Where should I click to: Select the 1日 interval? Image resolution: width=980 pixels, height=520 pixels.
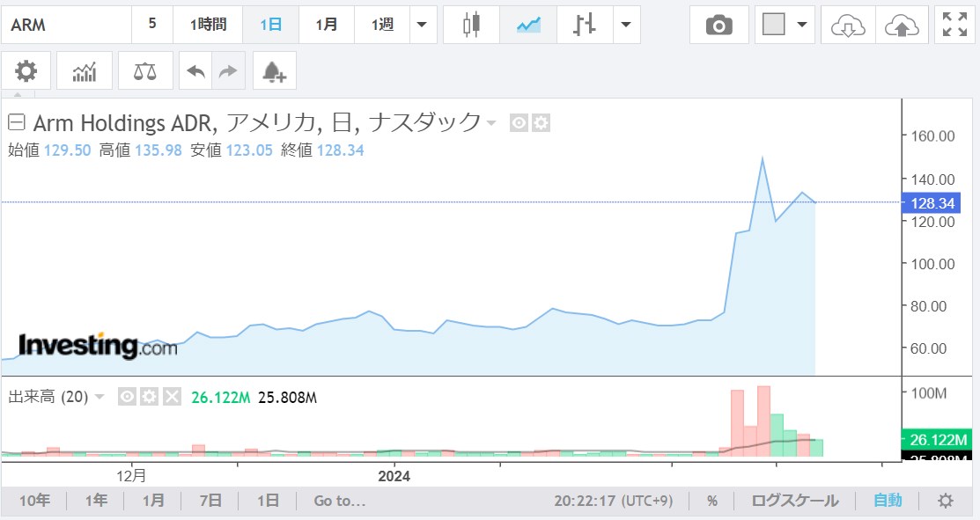coord(270,25)
